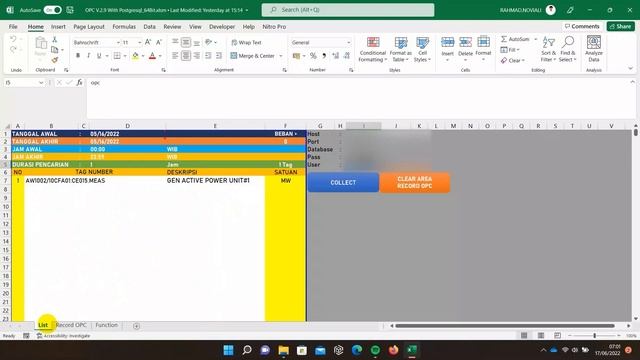
Task: Click the Search box in title bar
Action: coord(348,10)
